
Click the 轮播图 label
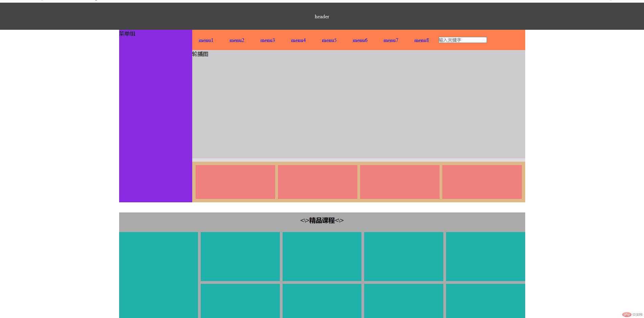[200, 54]
